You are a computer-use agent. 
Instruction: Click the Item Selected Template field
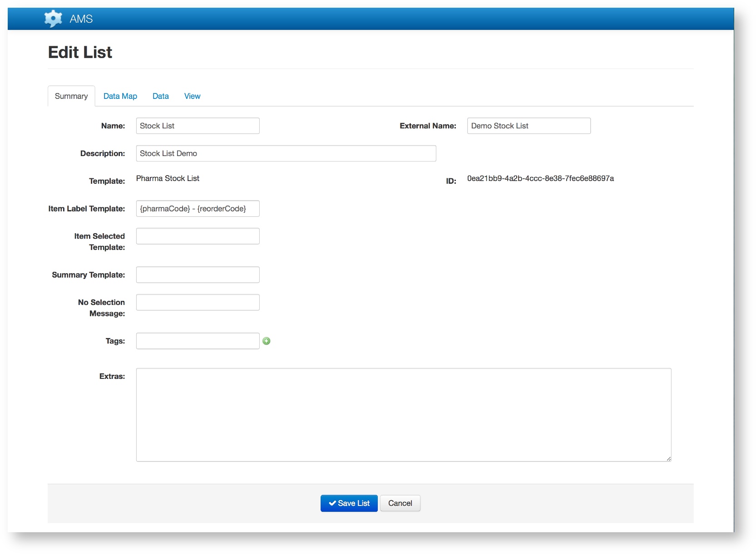pos(198,236)
